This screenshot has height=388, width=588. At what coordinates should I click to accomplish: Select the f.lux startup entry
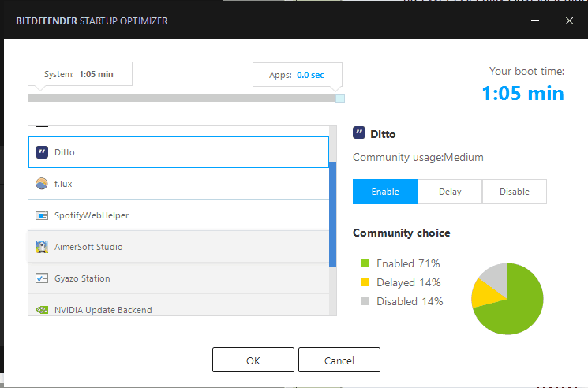coord(178,184)
